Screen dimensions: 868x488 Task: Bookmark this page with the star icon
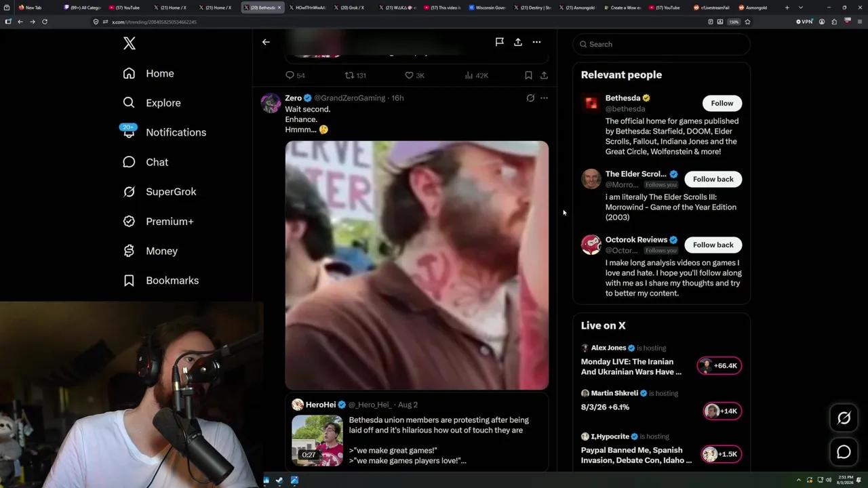[x=748, y=22]
